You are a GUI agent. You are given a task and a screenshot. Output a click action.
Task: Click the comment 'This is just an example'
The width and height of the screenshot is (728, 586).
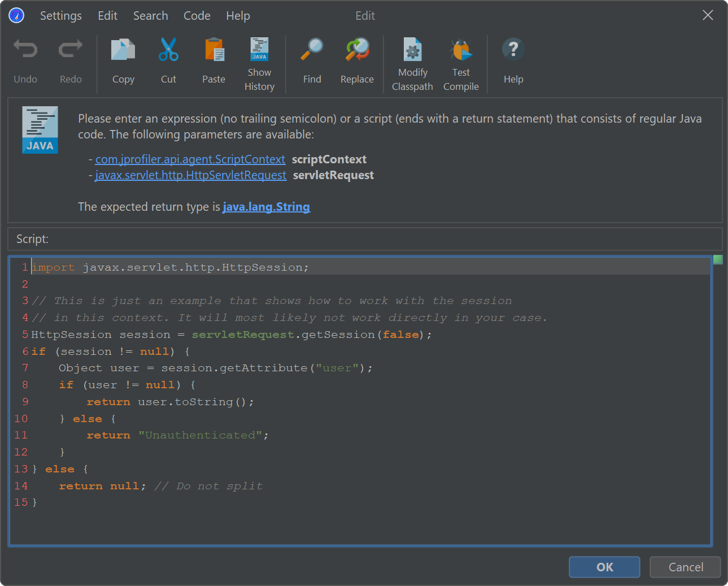point(272,301)
